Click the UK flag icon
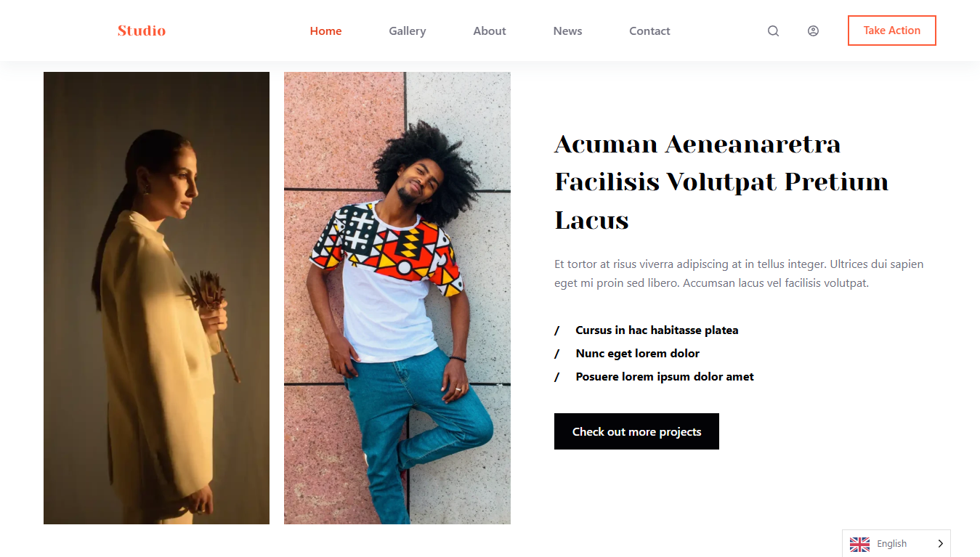The image size is (980, 557). (x=859, y=544)
